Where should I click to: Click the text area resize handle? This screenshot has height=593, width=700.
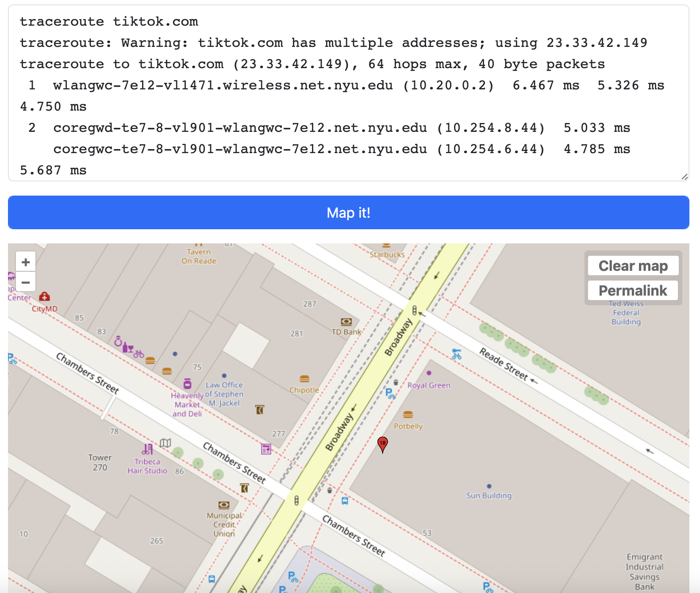685,177
